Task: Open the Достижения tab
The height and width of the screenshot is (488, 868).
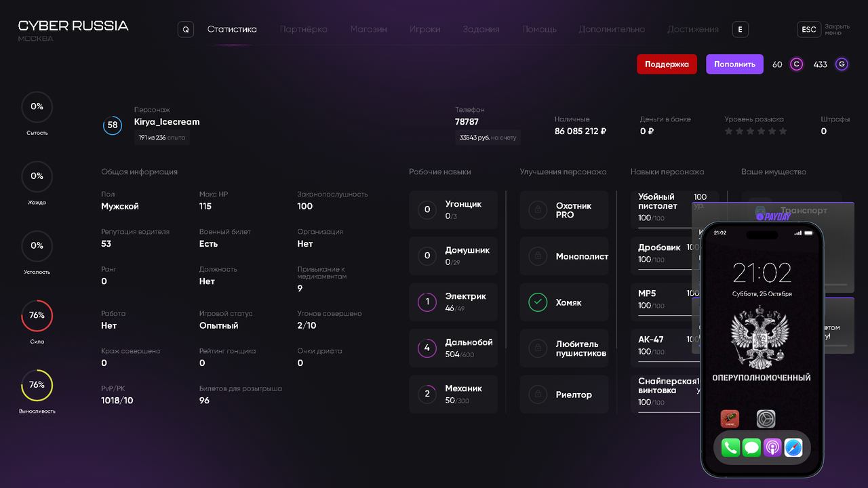Action: point(693,30)
